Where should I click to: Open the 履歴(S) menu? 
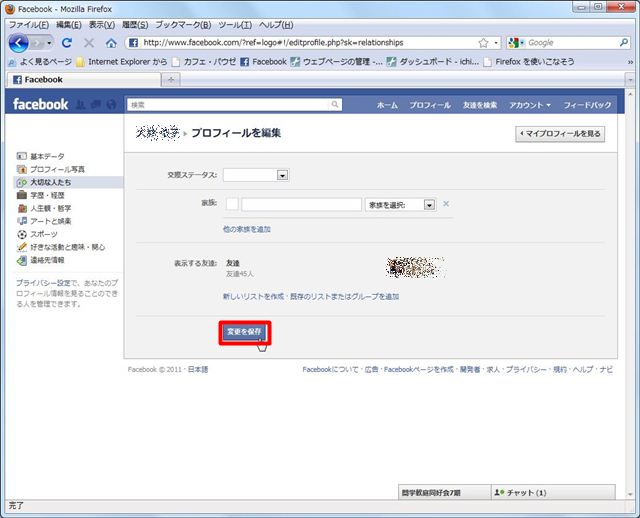[x=135, y=25]
